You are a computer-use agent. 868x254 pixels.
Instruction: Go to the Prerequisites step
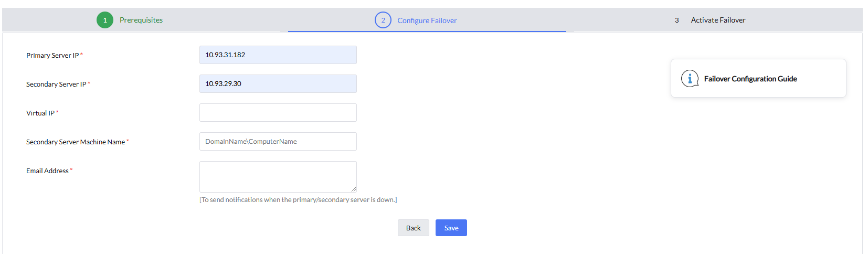(x=141, y=20)
